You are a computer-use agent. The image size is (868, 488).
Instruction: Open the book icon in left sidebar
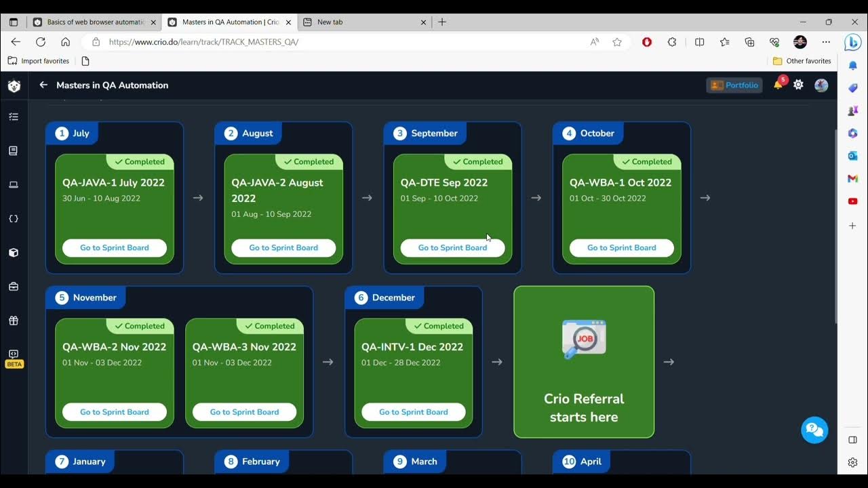coord(14,150)
